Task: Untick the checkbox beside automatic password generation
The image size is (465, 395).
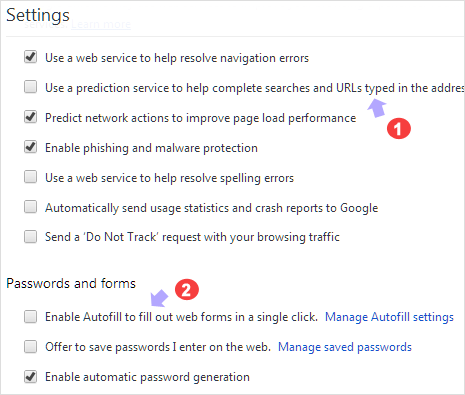Action: tap(30, 377)
